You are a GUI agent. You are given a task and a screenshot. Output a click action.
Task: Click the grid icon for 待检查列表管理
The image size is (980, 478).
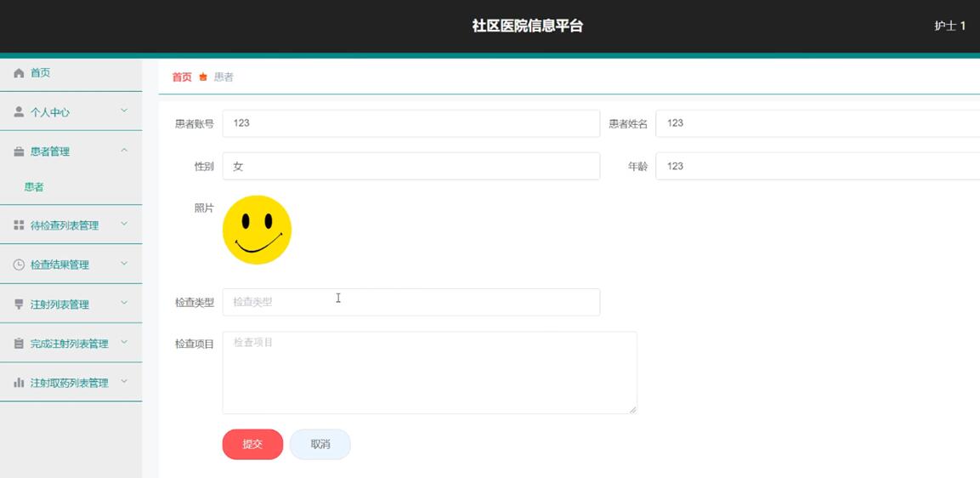pyautogui.click(x=19, y=225)
